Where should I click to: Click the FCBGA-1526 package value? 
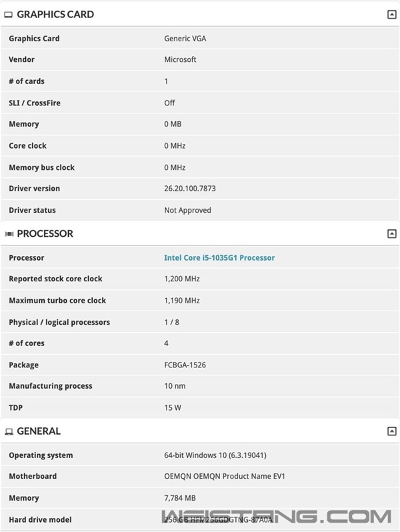(x=185, y=365)
